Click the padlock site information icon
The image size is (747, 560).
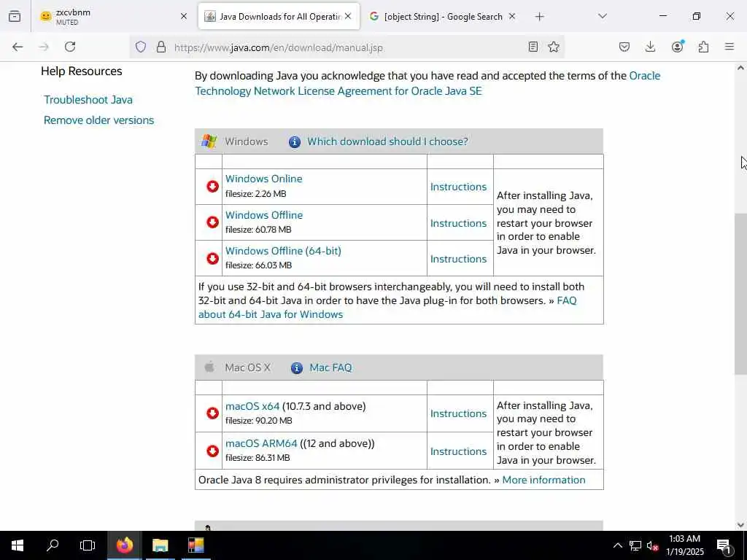pos(161,47)
